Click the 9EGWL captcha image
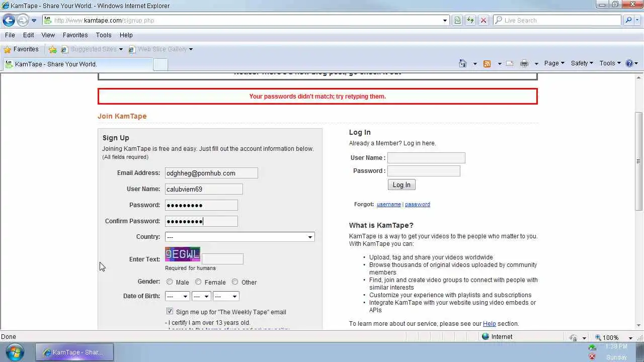Viewport: 644px width, 362px height. 183,254
